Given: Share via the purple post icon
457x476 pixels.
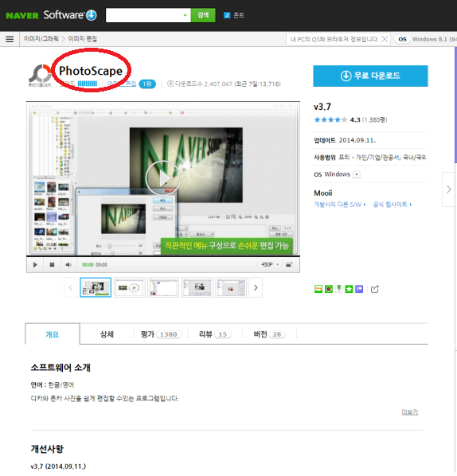Looking at the screenshot, I should point(359,289).
